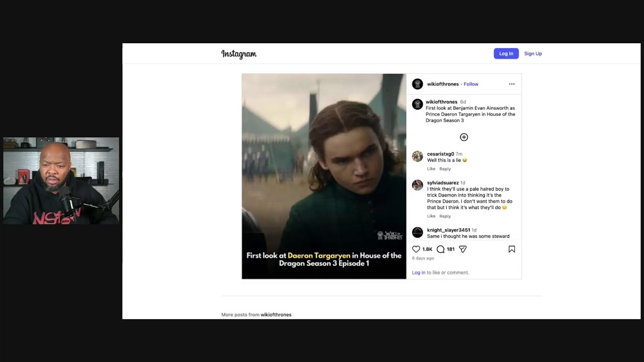Reply to cesaristxg0's comment
This screenshot has width=644, height=362.
(x=445, y=169)
